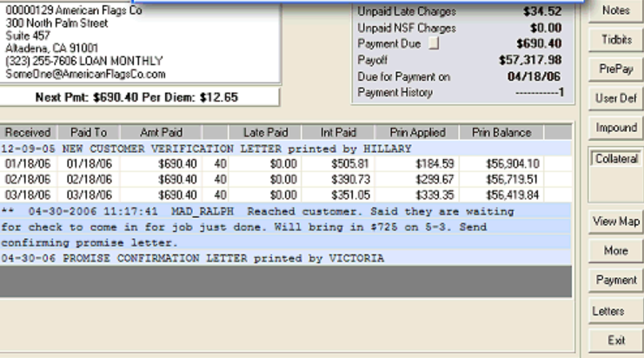Click Unpaid NSF Charges value $0.00

click(546, 28)
